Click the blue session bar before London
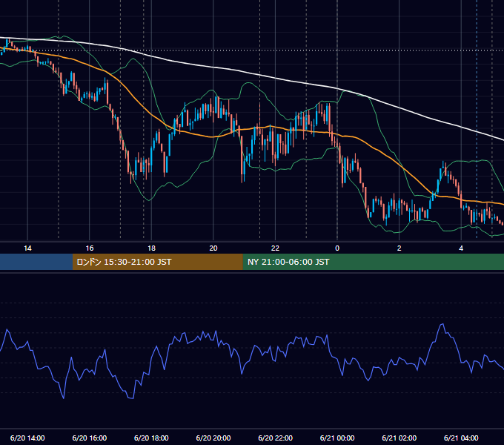504x445 pixels. pos(36,262)
